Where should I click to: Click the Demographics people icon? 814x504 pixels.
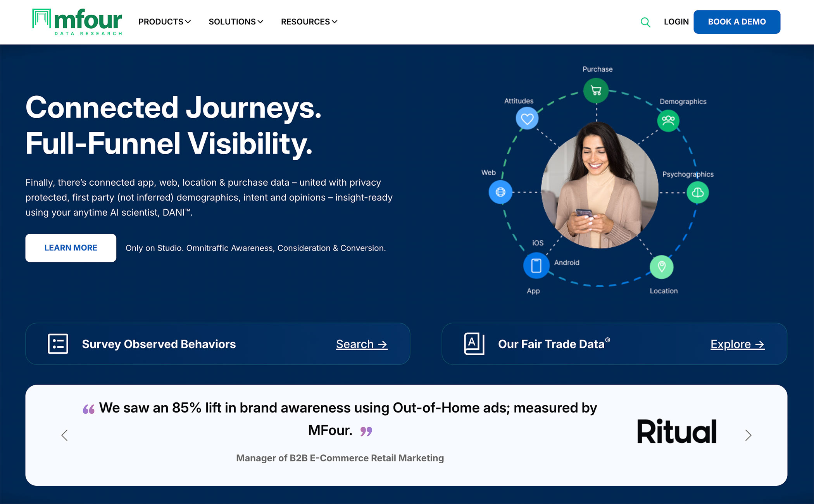point(668,120)
